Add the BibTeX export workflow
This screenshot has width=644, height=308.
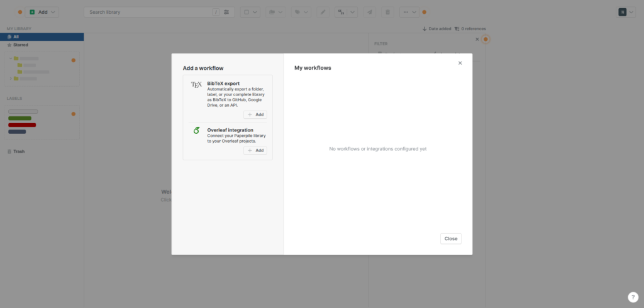click(x=255, y=115)
